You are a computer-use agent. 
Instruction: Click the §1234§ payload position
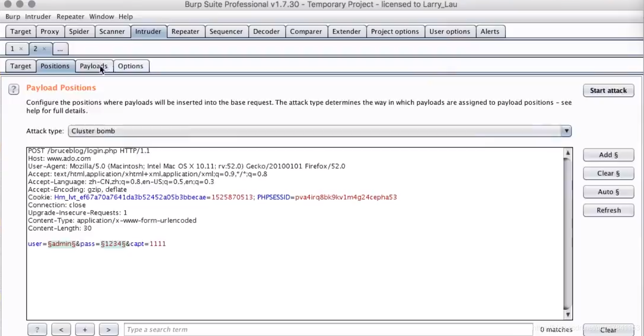pos(113,244)
